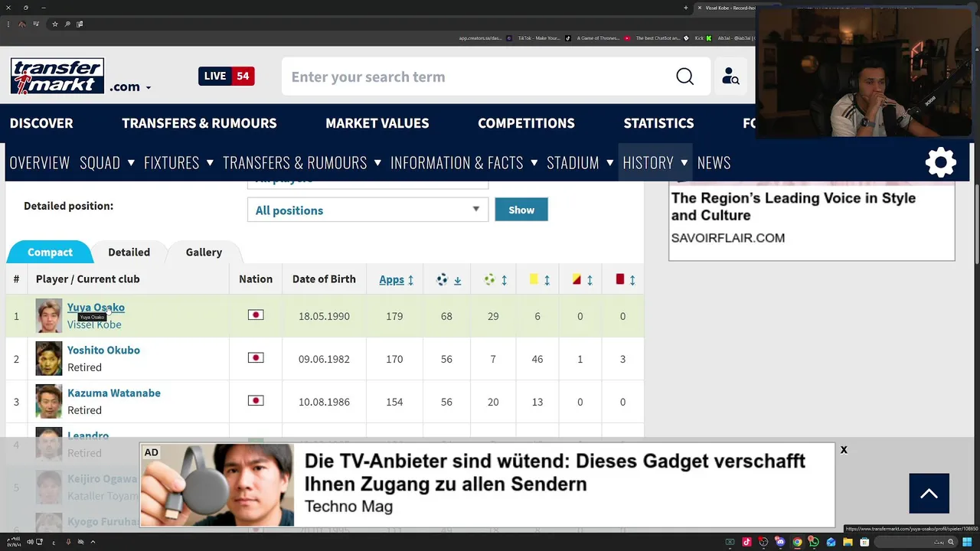Open Chrome from the taskbar
The height and width of the screenshot is (551, 980).
797,542
